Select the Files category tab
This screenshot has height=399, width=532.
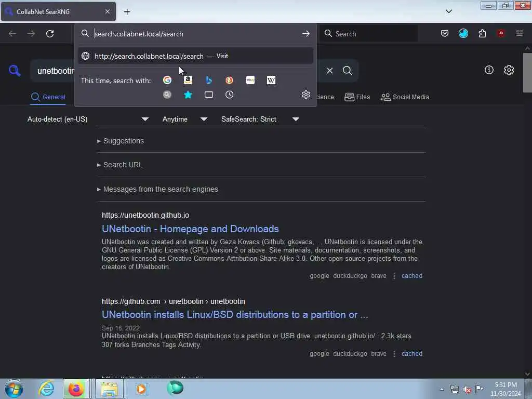pyautogui.click(x=357, y=97)
